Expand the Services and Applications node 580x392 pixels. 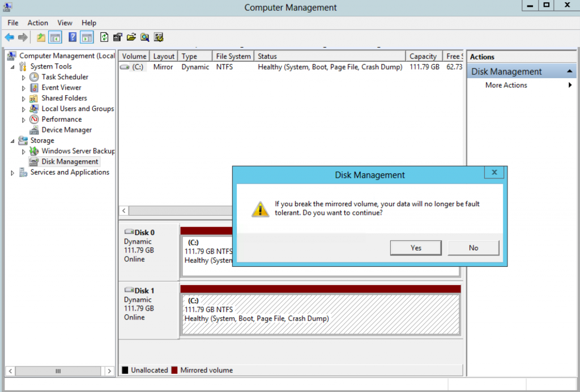12,173
